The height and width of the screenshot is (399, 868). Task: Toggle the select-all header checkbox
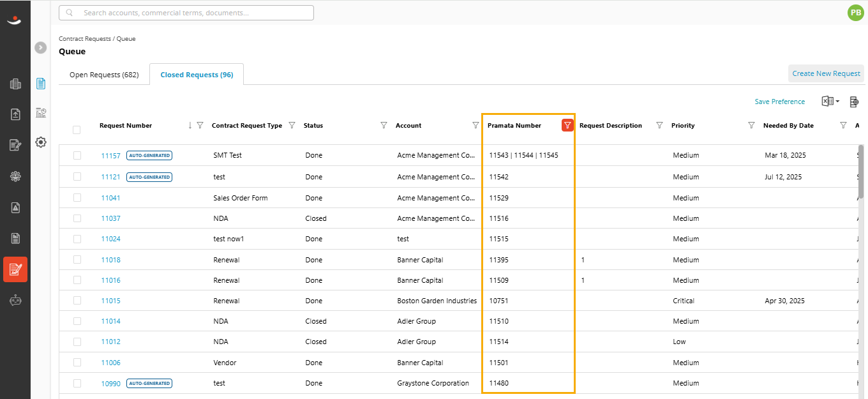pos(77,130)
